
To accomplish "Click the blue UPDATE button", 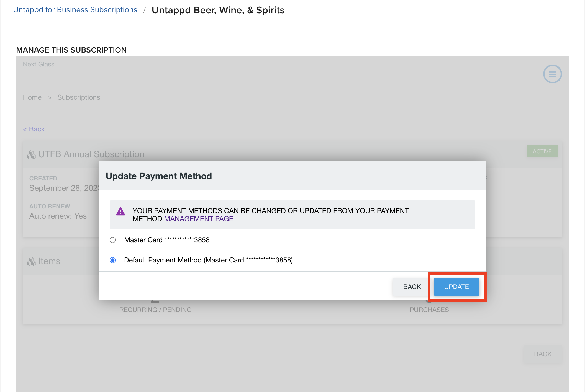I will pos(456,287).
